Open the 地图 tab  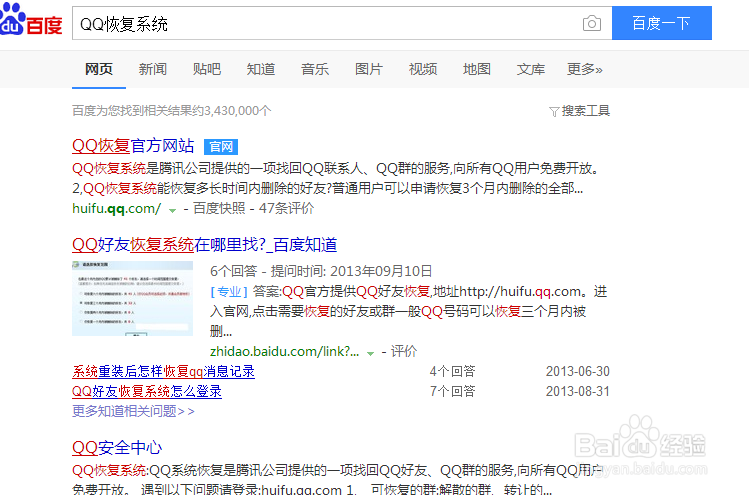click(477, 69)
